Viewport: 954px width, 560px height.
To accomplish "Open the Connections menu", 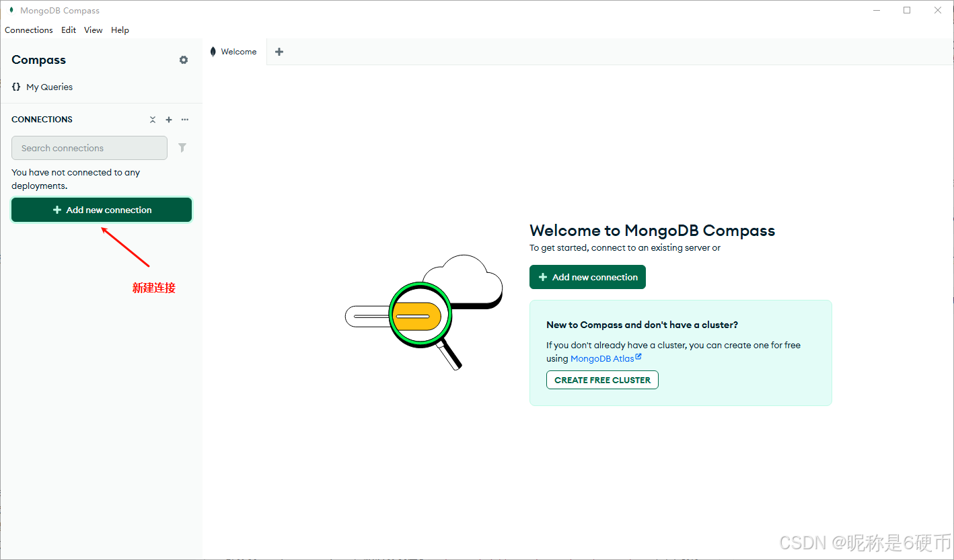I will 29,30.
